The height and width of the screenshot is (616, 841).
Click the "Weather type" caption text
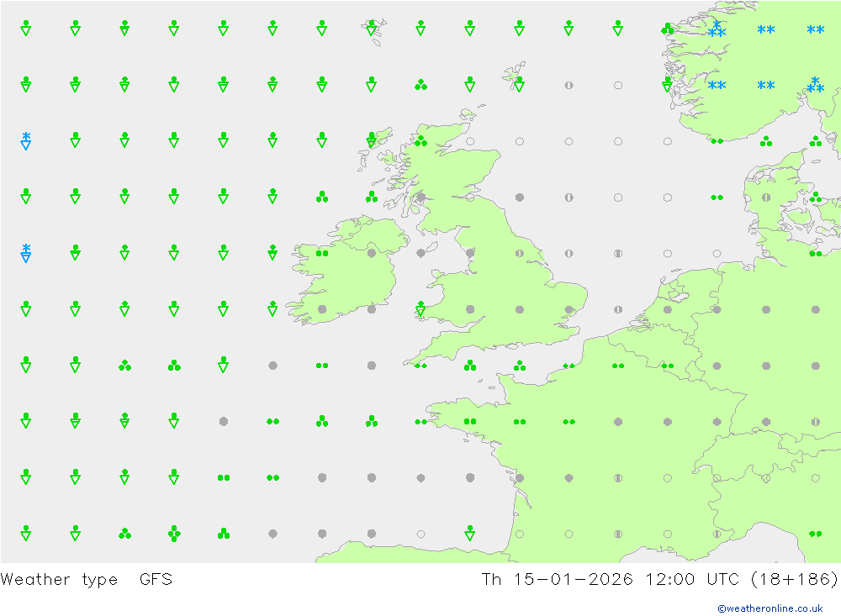pyautogui.click(x=59, y=580)
